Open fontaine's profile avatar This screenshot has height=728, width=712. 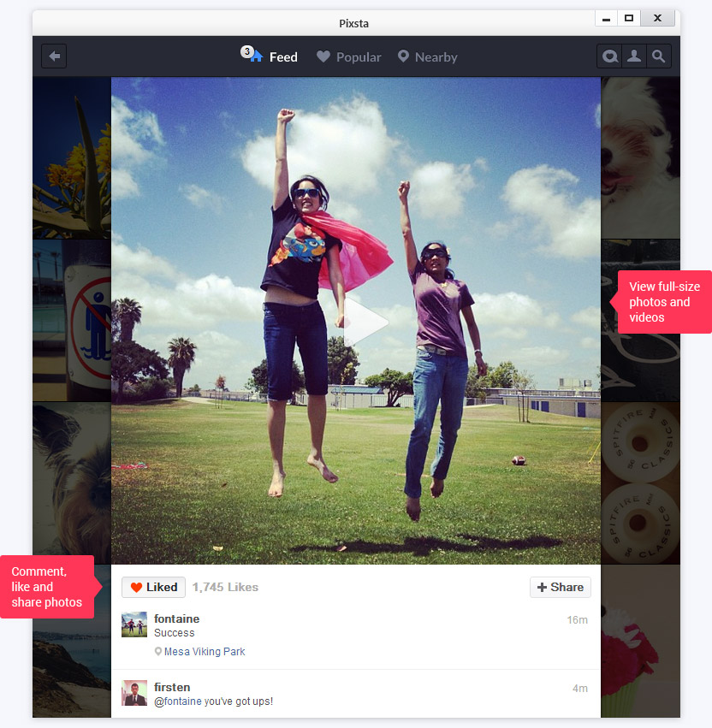click(x=134, y=624)
